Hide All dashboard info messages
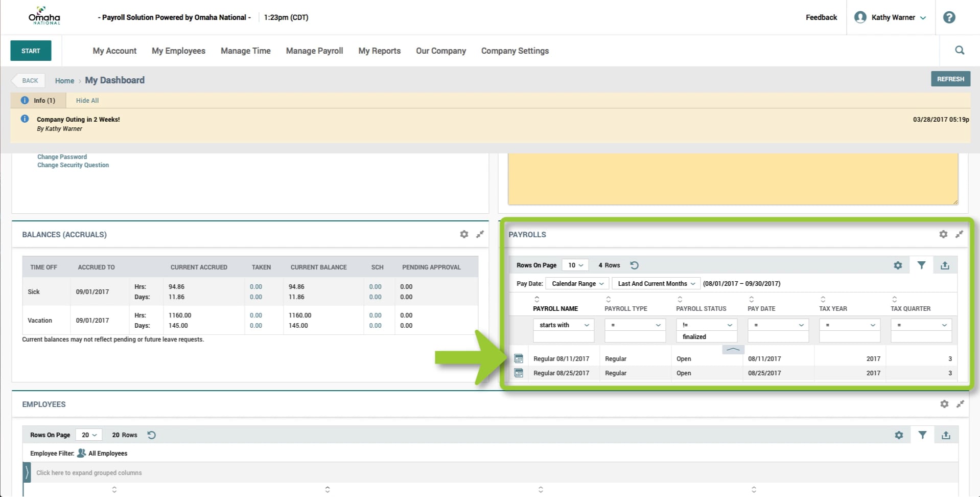 point(86,100)
